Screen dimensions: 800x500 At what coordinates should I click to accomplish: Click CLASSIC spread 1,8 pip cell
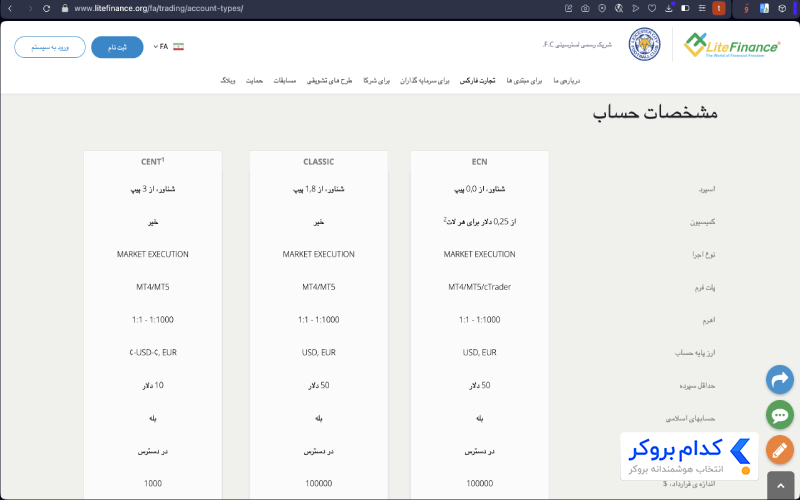[318, 189]
